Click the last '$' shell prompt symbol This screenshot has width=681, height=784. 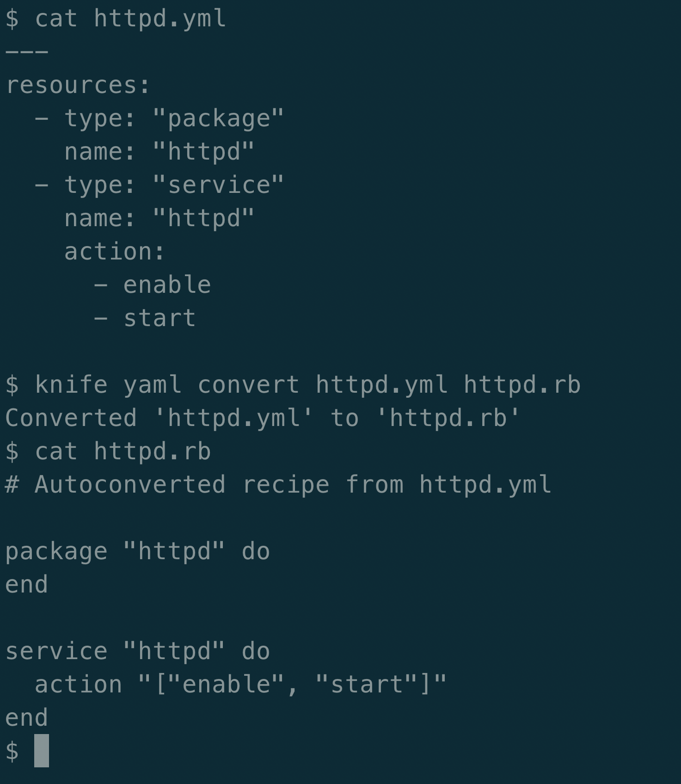[12, 751]
